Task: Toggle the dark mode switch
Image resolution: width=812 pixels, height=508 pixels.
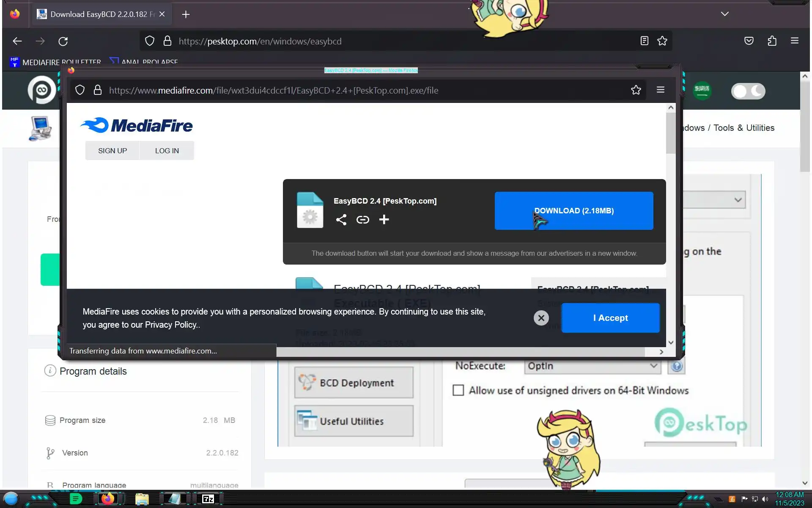Action: [x=748, y=91]
